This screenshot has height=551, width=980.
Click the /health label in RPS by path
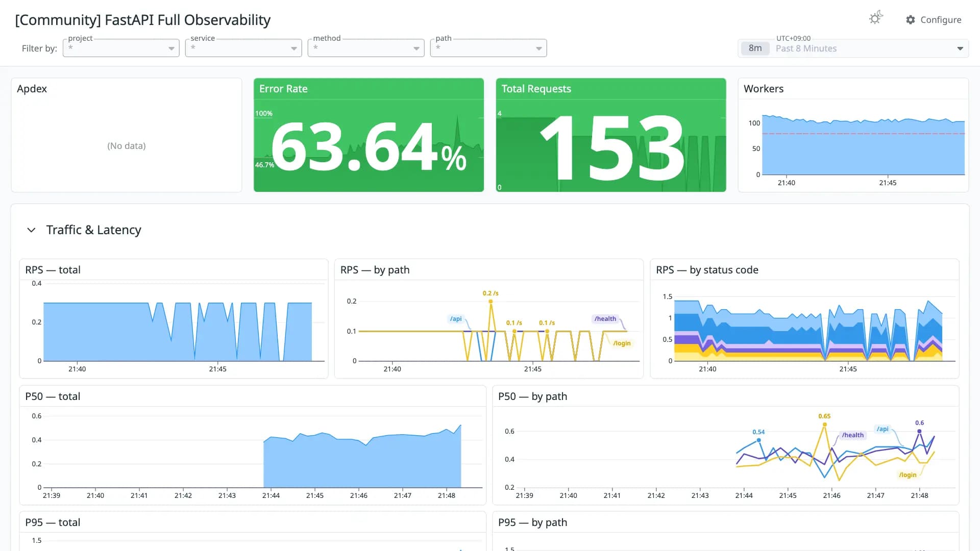pyautogui.click(x=605, y=319)
